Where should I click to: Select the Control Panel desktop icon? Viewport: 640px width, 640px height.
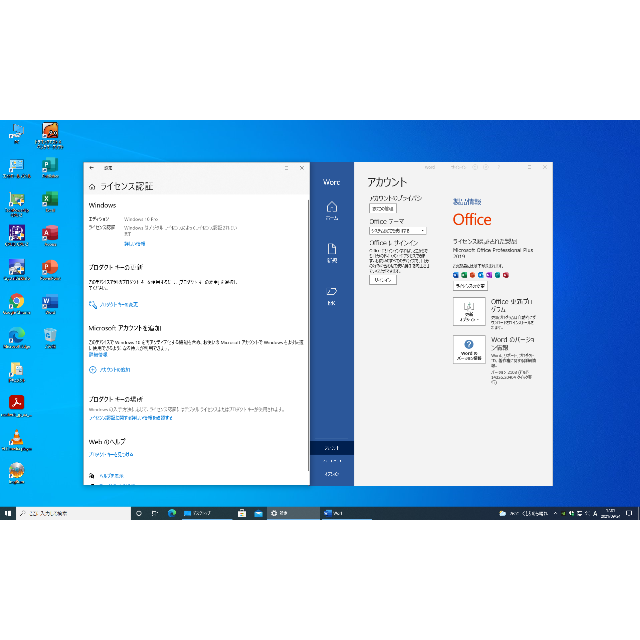pos(17,168)
